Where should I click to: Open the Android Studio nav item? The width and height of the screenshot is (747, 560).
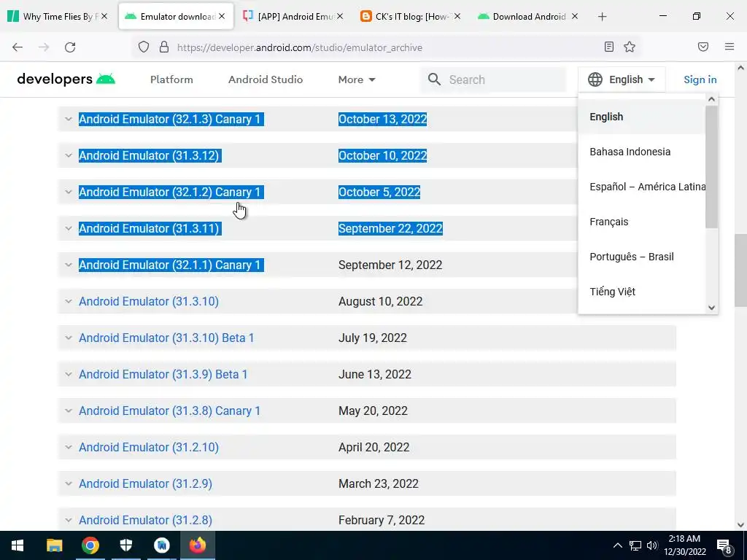pyautogui.click(x=266, y=79)
